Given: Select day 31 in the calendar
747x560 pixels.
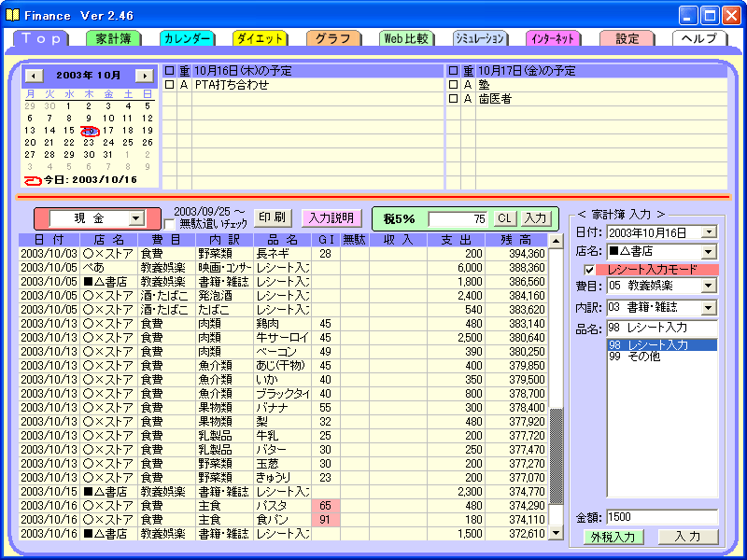Looking at the screenshot, I should click(x=108, y=155).
